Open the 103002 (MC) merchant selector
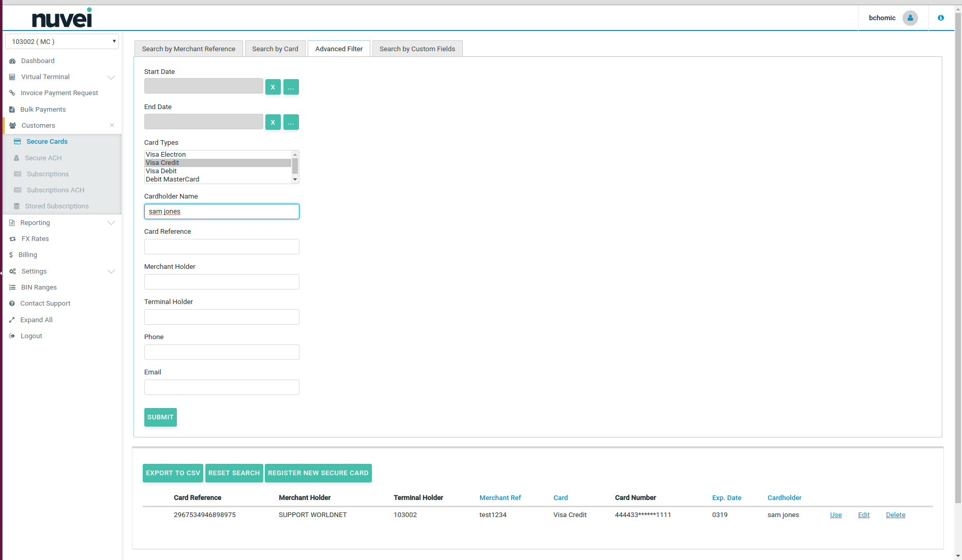 62,41
